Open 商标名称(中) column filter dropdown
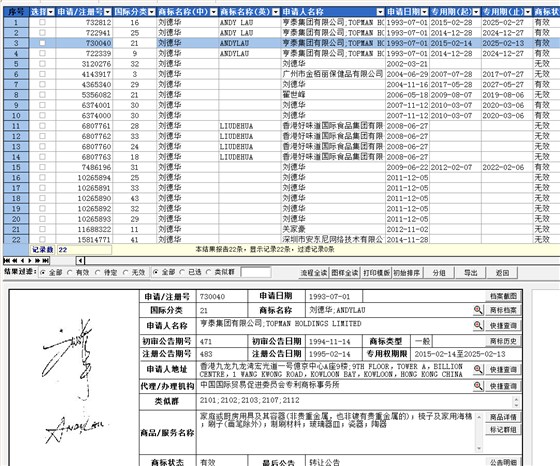The height and width of the screenshot is (466, 560). (214, 12)
